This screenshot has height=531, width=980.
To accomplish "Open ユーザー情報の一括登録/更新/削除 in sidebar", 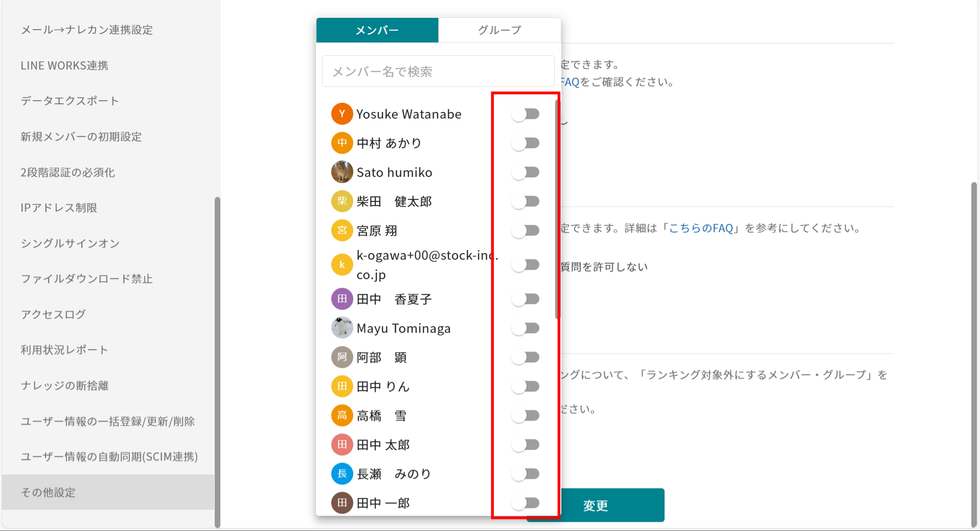I will [108, 421].
